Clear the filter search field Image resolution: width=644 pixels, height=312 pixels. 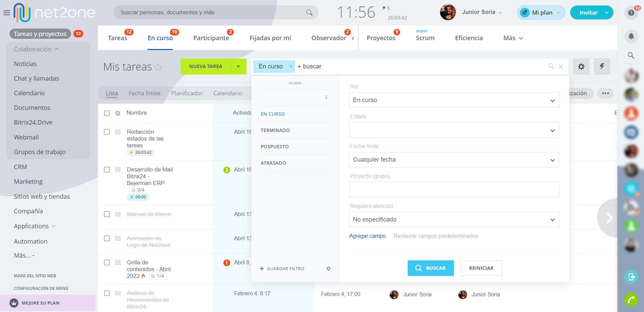click(561, 66)
